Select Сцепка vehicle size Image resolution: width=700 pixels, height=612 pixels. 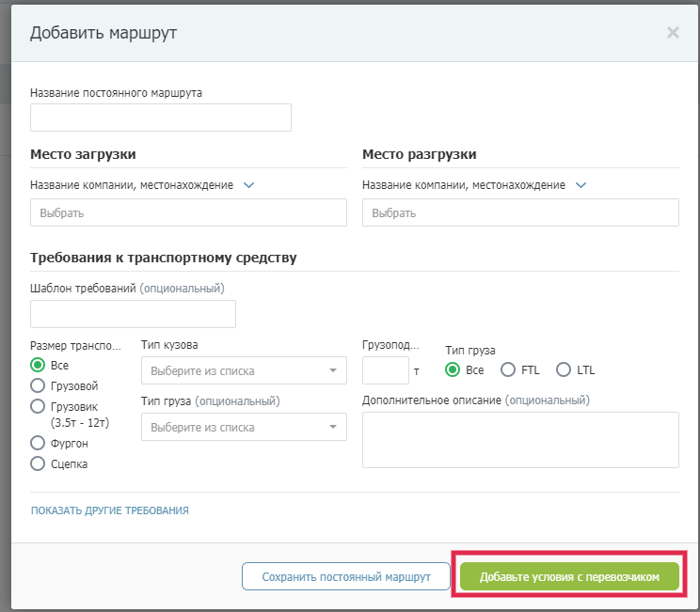(x=38, y=463)
